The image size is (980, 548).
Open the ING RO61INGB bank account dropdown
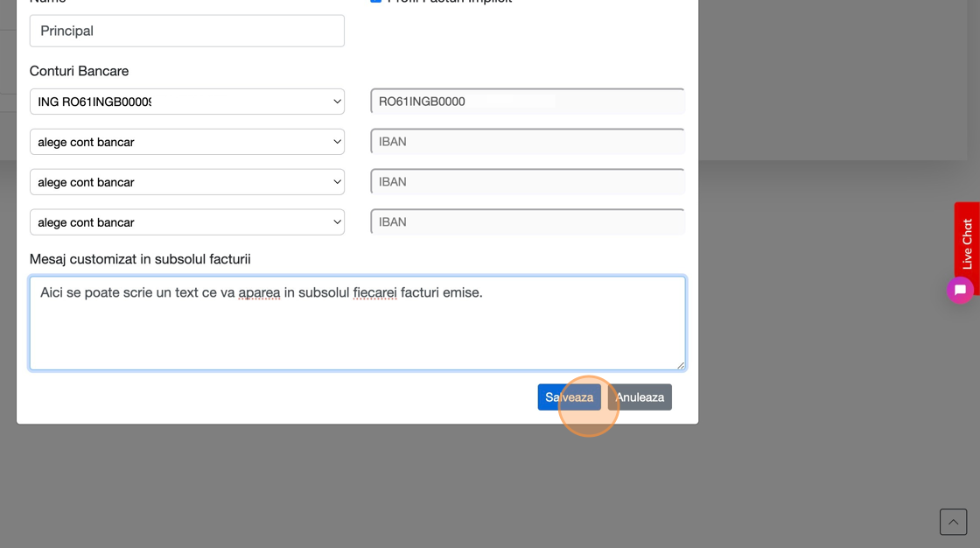187,102
